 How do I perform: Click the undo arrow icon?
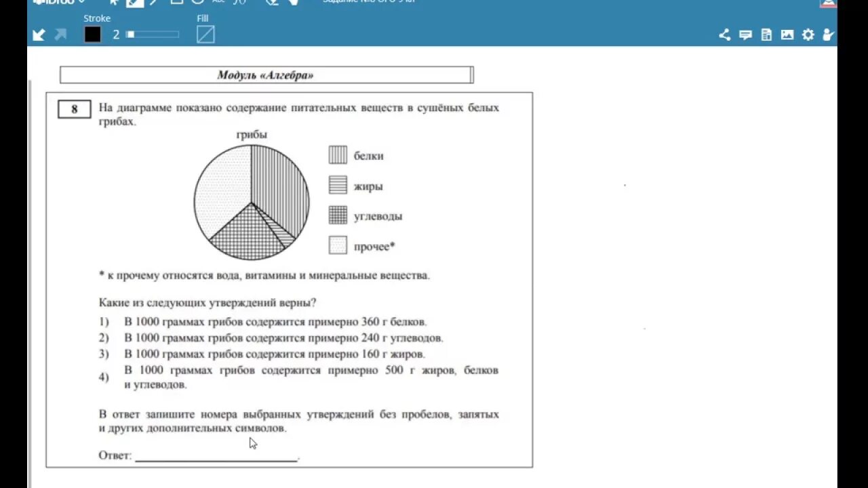pyautogui.click(x=39, y=35)
